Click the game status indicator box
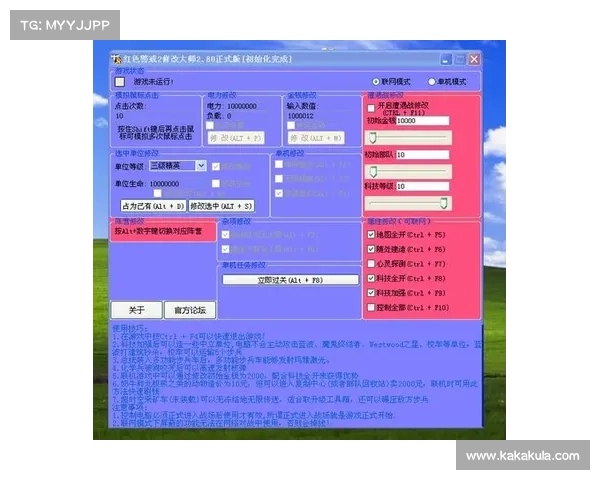The image size is (600, 480). pyautogui.click(x=120, y=82)
